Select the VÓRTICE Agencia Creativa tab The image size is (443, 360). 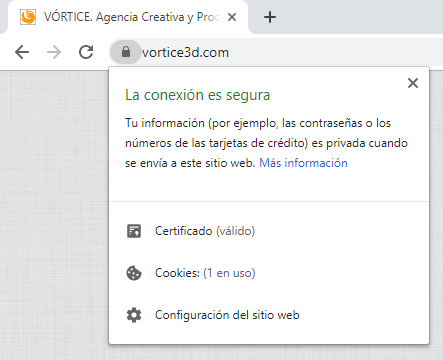tap(128, 17)
